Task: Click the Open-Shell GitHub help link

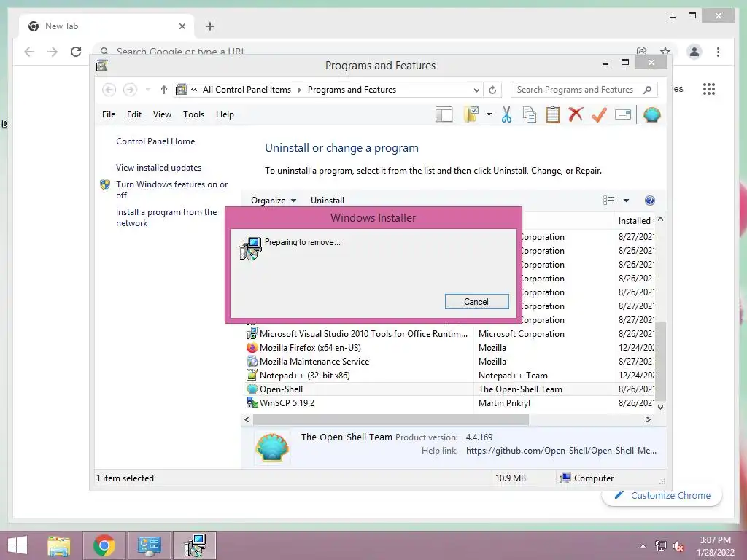Action: click(561, 451)
